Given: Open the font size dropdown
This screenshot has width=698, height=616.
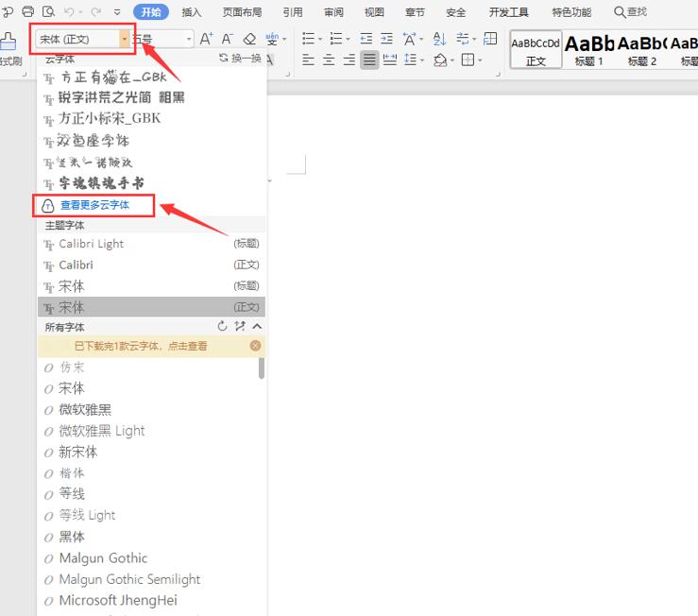Looking at the screenshot, I should 189,39.
